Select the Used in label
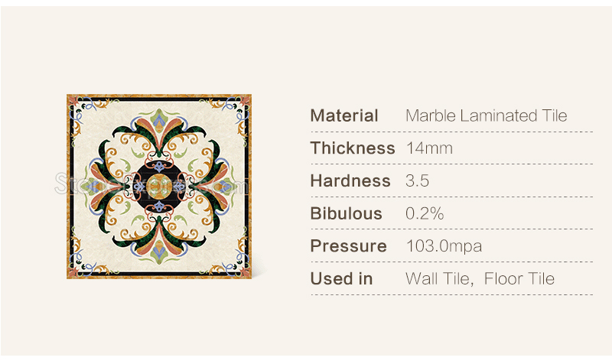Image resolution: width=612 pixels, height=364 pixels. click(x=341, y=279)
